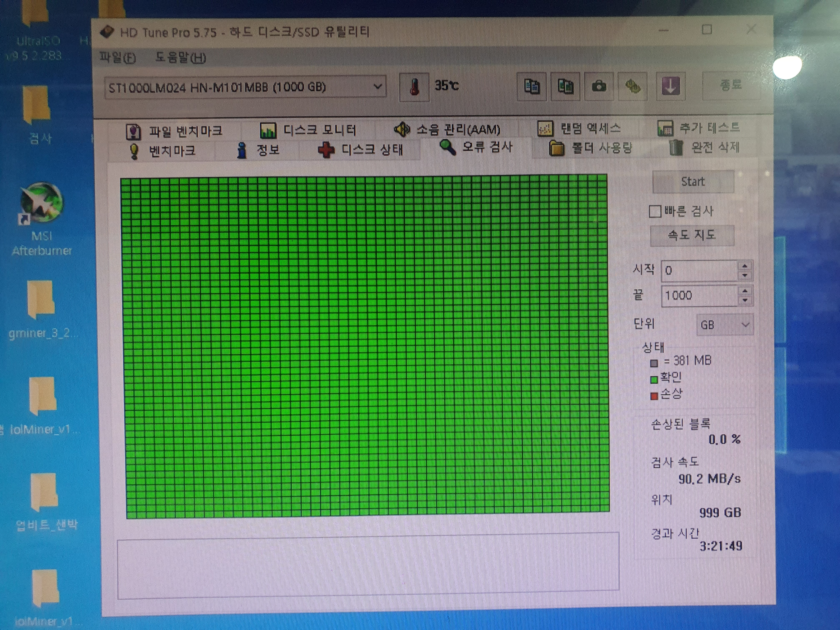Click the camera save screenshot icon

point(599,86)
